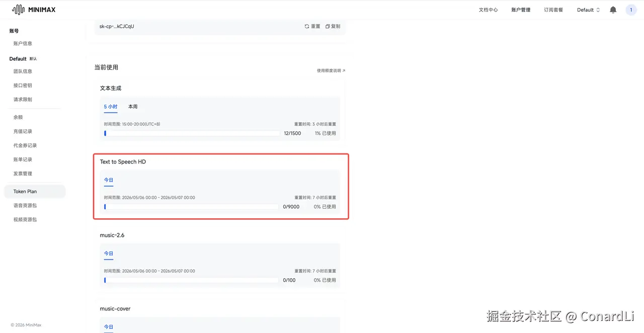The image size is (644, 333).
Task: Click the © 2026 MiniMax footer text
Action: coord(26,325)
